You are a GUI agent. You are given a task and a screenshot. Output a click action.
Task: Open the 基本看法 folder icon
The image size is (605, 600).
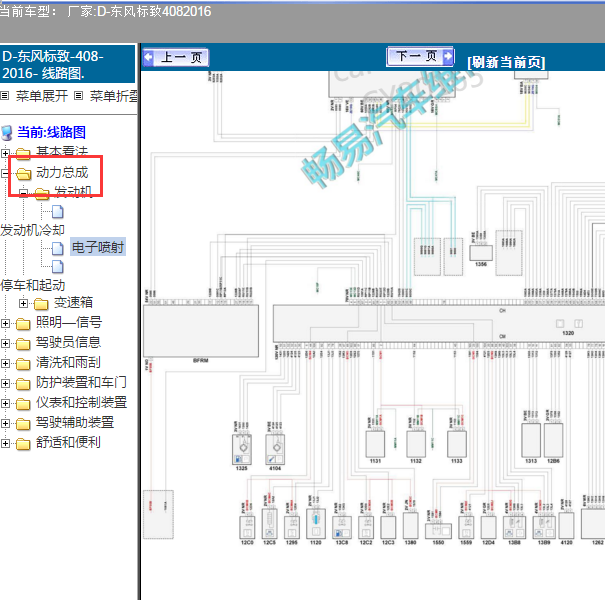coord(23,154)
